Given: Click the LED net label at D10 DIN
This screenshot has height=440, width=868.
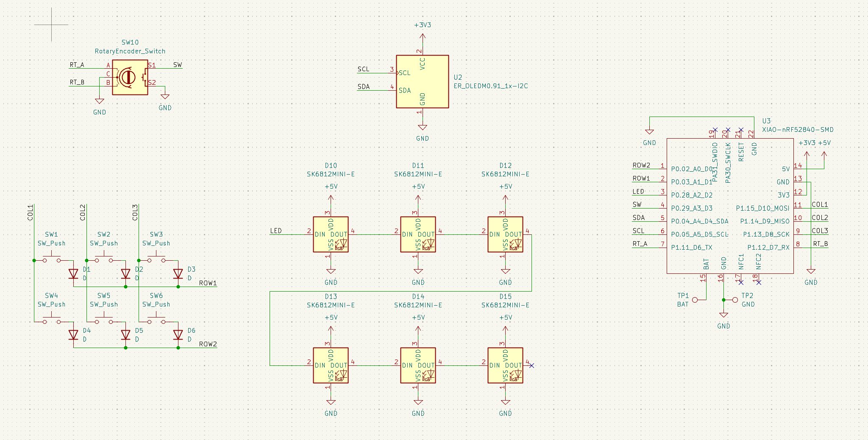Looking at the screenshot, I should pyautogui.click(x=275, y=231).
